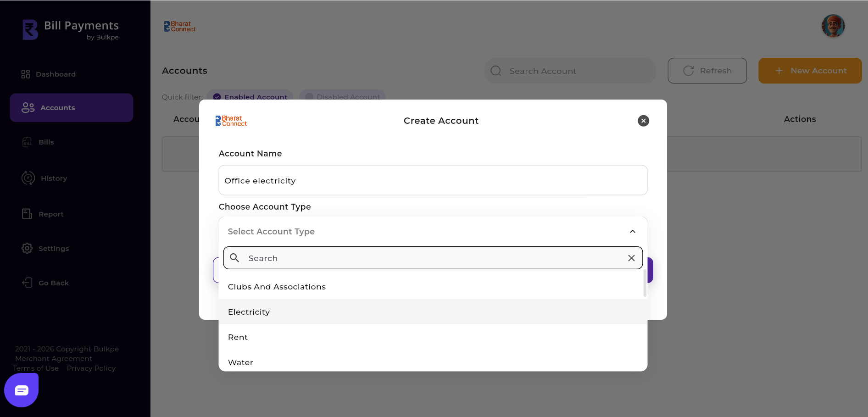The width and height of the screenshot is (868, 417).
Task: Click the Report document icon
Action: [x=27, y=214]
